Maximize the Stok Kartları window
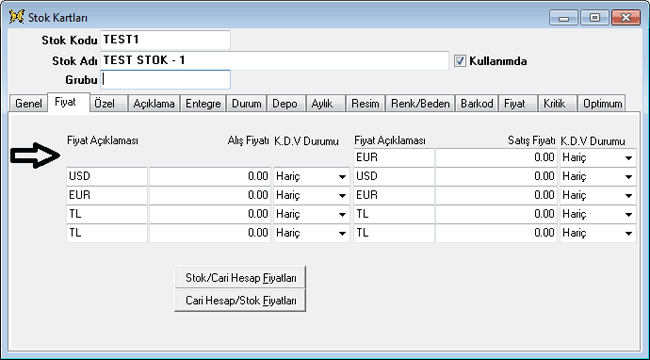Image resolution: width=650 pixels, height=360 pixels. pyautogui.click(x=594, y=18)
